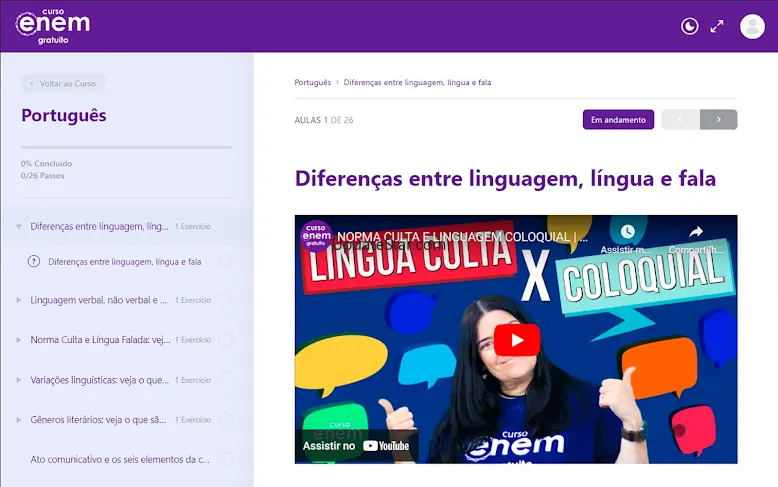The width and height of the screenshot is (778, 487).
Task: Toggle completion circle for Norma Culta
Action: tap(225, 339)
